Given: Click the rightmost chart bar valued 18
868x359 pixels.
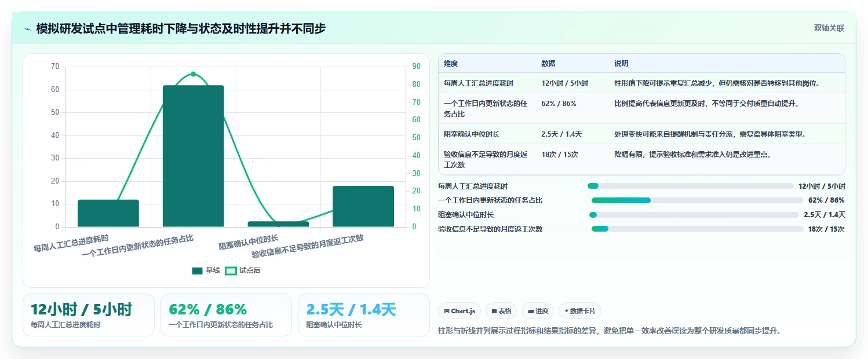Looking at the screenshot, I should click(x=363, y=206).
